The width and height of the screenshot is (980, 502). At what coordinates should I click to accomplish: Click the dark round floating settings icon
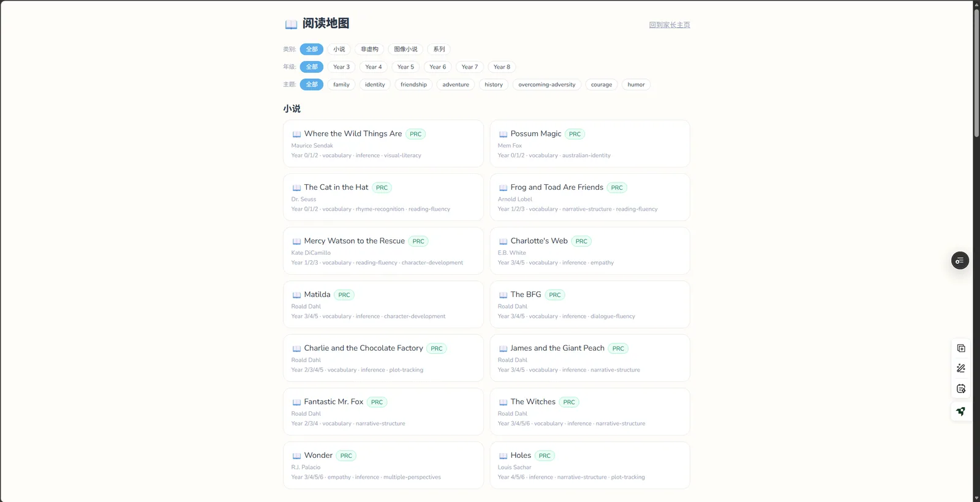960,261
